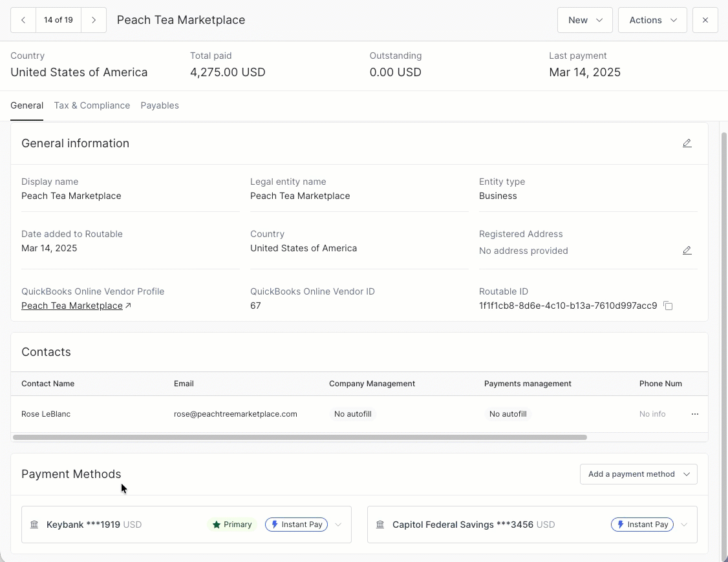728x562 pixels.
Task: Open the Payables tab
Action: point(160,105)
